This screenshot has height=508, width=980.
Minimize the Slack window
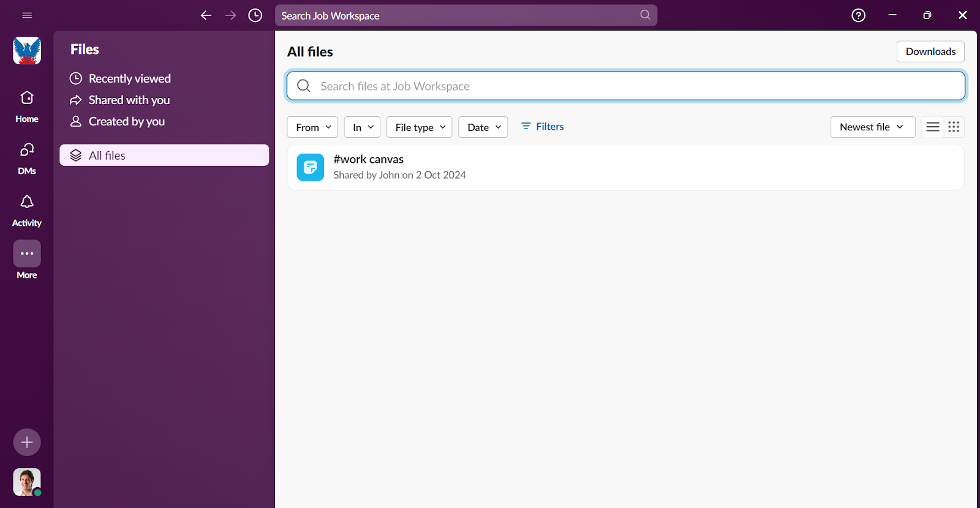892,15
